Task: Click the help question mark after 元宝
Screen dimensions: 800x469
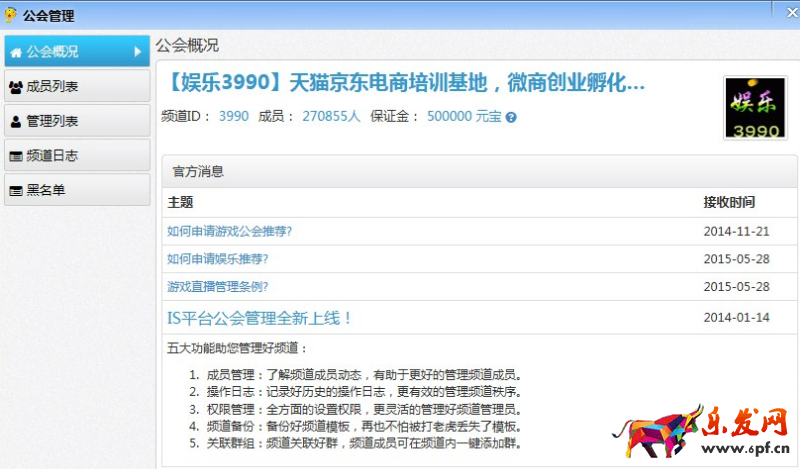Action: point(511,117)
